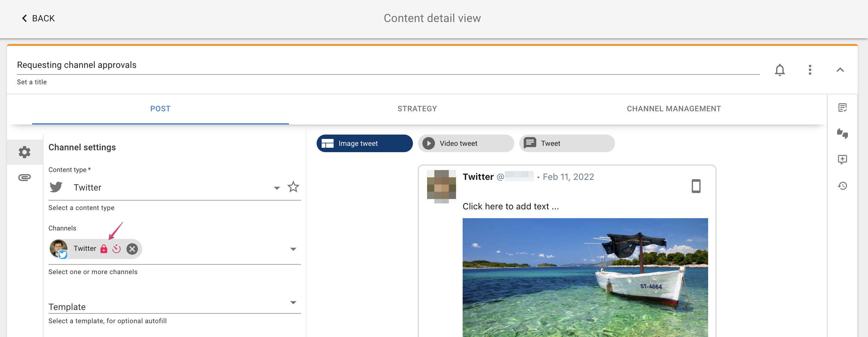Open the content type dropdown
Image resolution: width=868 pixels, height=337 pixels.
tap(276, 188)
